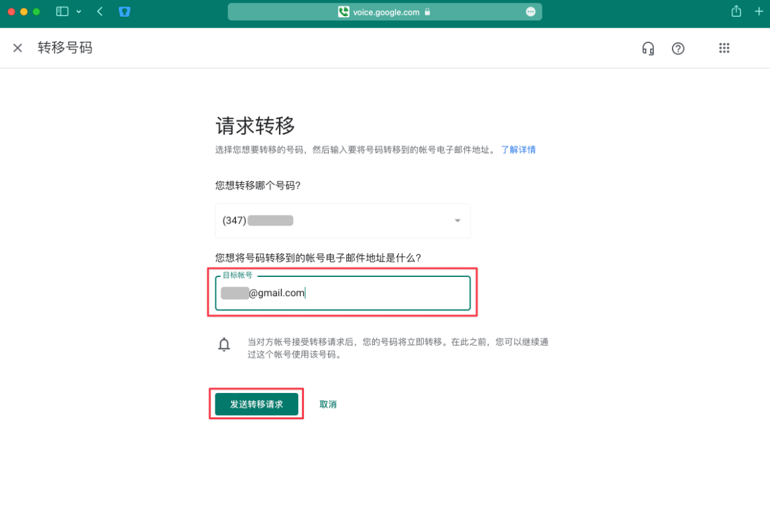Close the number transfer page with X
770x532 pixels.
click(17, 48)
